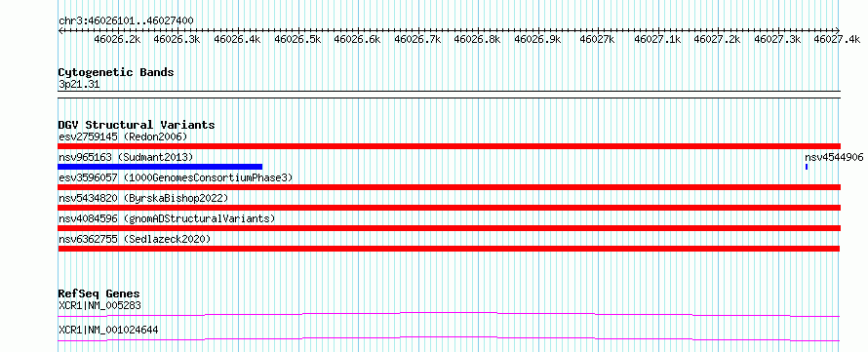Click ruler tick 46027.1k
This screenshot has height=352, width=868.
click(658, 39)
